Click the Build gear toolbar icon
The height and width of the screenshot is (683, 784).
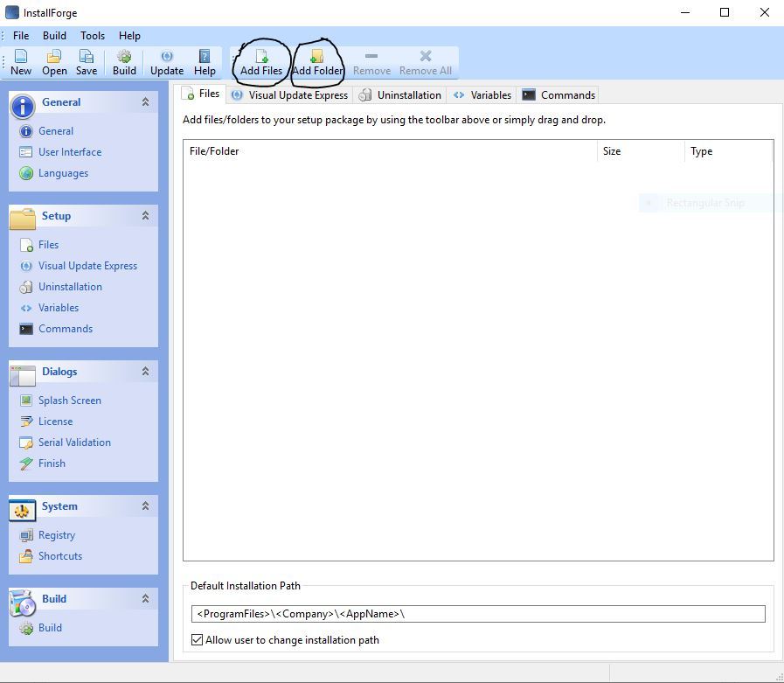click(x=124, y=57)
